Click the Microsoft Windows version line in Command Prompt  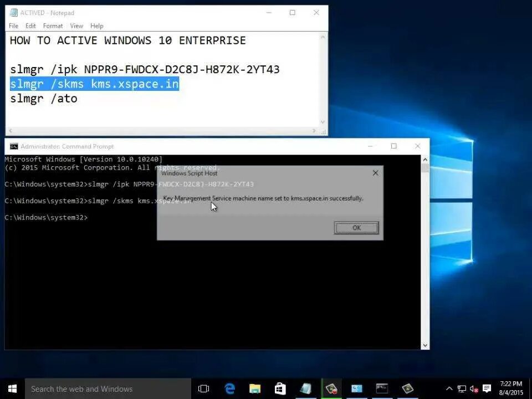[84, 159]
